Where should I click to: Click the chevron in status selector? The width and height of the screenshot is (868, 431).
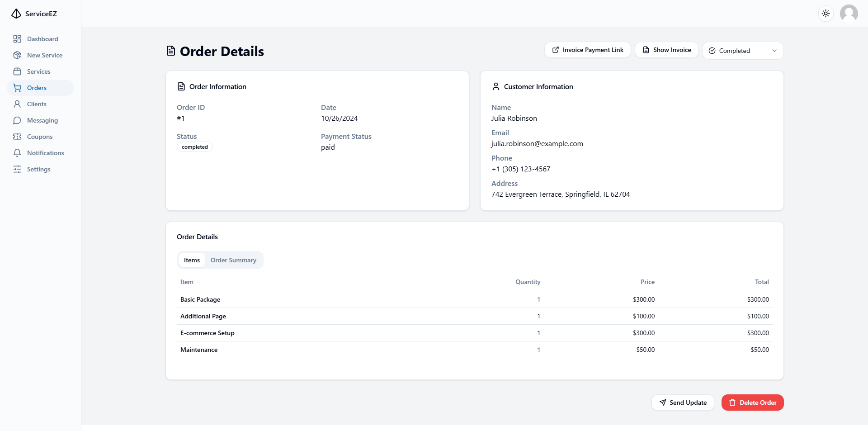click(x=774, y=51)
